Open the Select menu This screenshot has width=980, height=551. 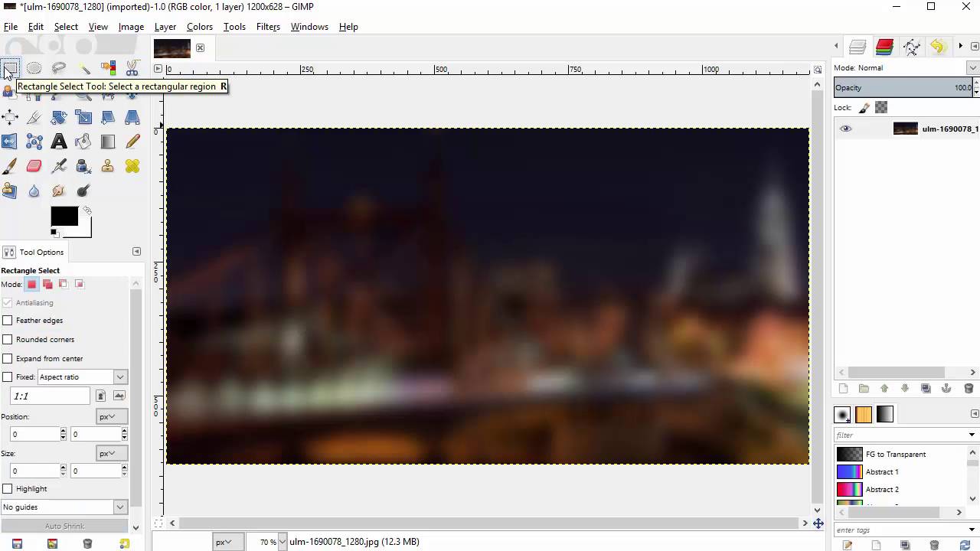click(66, 27)
